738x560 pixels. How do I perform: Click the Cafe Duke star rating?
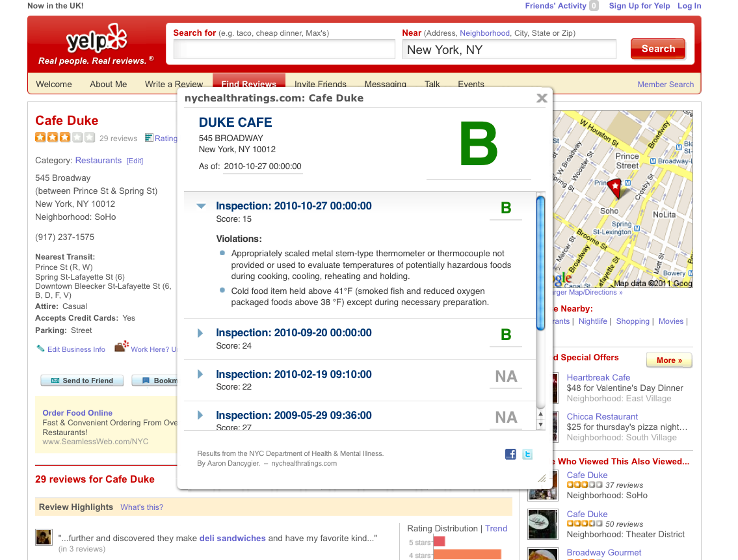coord(65,137)
